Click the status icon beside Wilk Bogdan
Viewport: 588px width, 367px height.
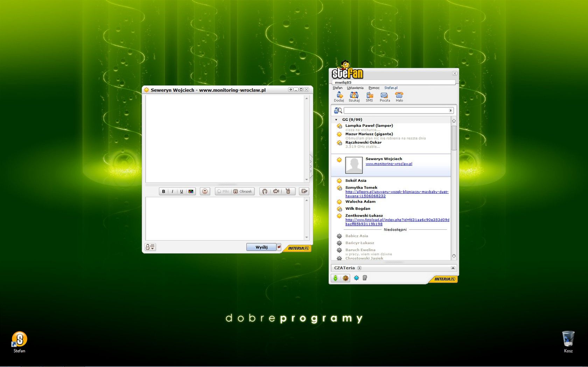coord(339,209)
